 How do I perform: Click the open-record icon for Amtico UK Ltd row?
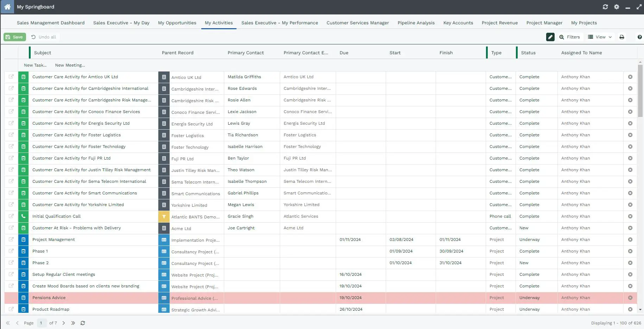[x=11, y=77]
